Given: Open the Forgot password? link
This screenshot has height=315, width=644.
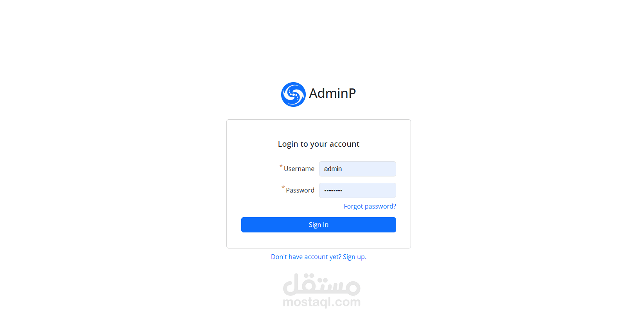Looking at the screenshot, I should (x=370, y=206).
